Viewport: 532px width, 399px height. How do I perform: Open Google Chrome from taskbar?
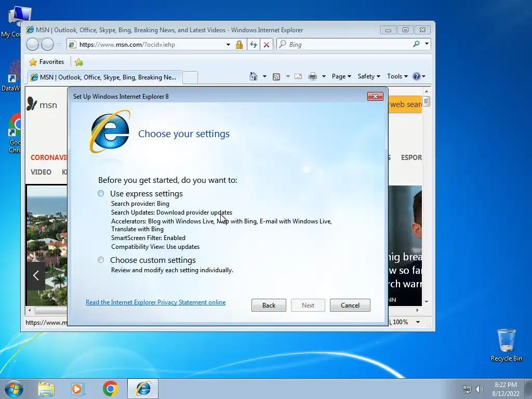click(110, 389)
